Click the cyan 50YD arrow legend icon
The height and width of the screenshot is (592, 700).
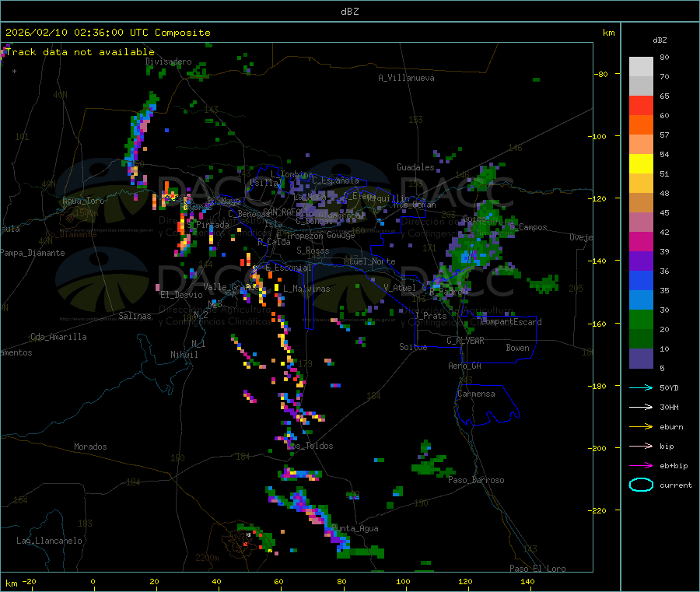tap(641, 387)
